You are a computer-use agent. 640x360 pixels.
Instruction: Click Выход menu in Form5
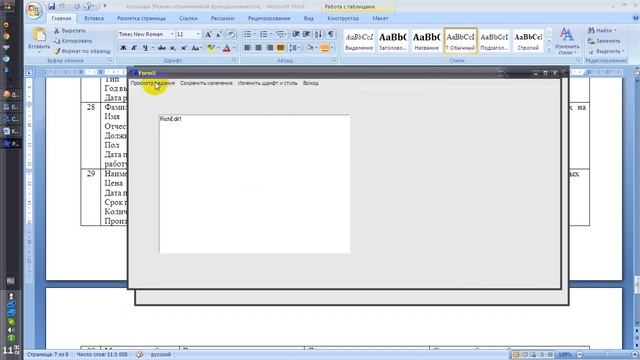(311, 83)
